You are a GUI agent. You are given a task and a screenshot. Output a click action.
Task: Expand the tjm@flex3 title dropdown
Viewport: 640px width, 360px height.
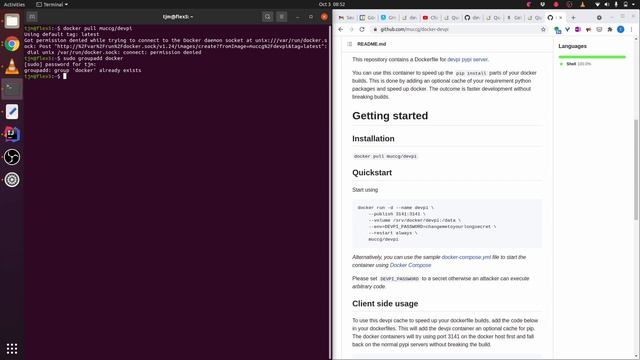(x=178, y=17)
